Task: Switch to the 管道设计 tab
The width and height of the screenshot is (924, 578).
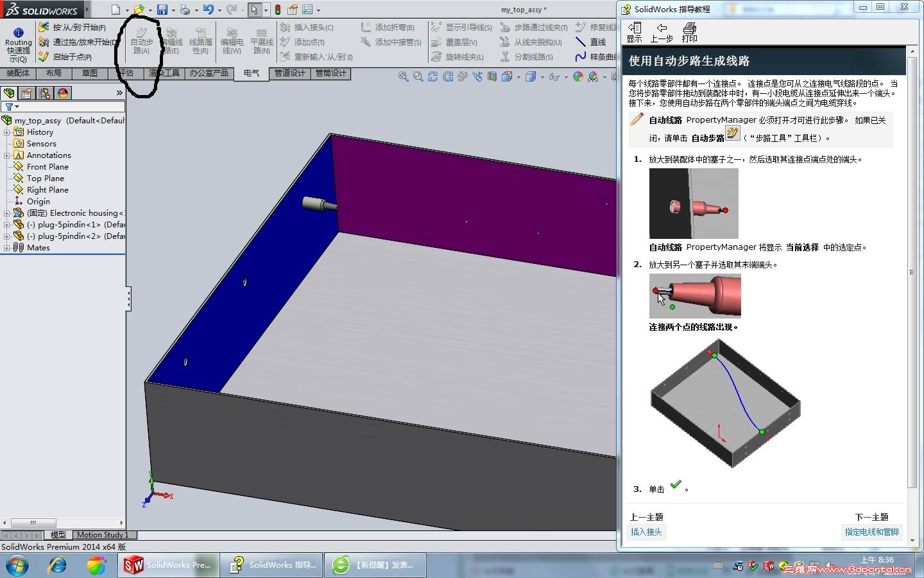Action: 290,73
